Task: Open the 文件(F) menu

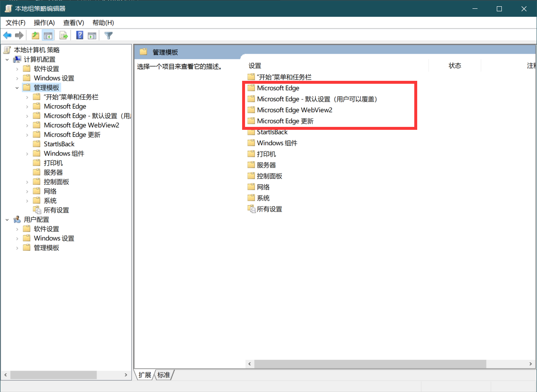Action: tap(15, 23)
